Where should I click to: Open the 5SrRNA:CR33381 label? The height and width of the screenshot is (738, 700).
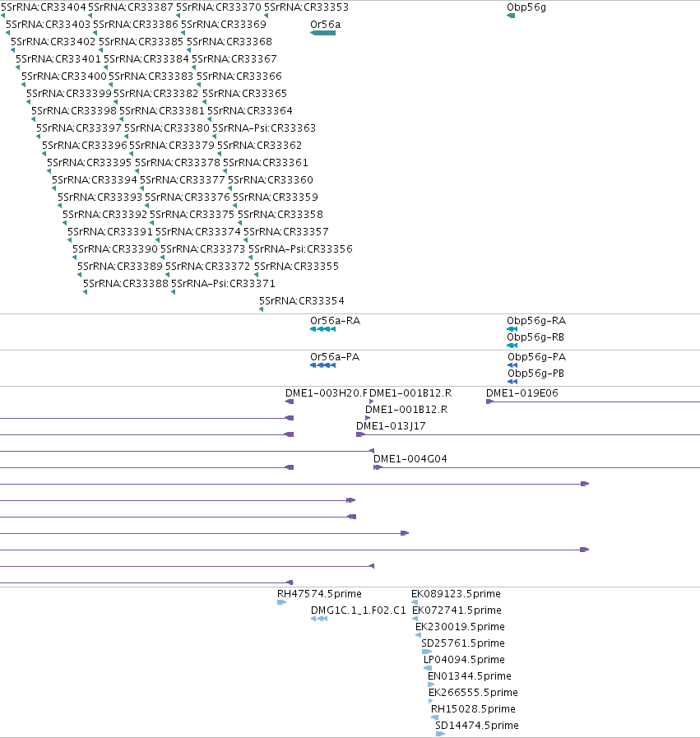tap(162, 111)
